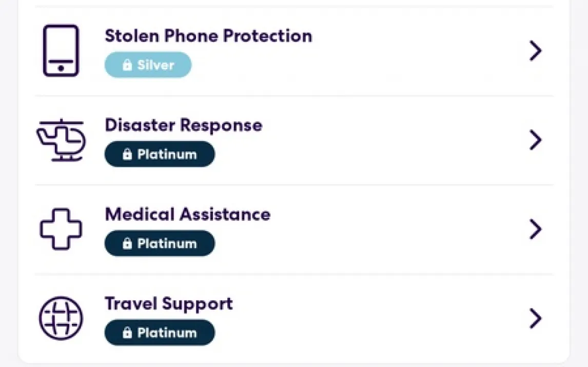Tap Platinum badge under Disaster Response
Viewport: 588px width, 367px height.
[x=160, y=154]
